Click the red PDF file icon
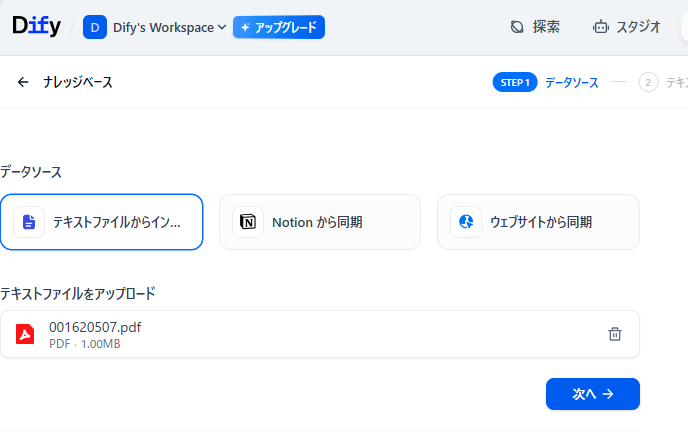 [x=25, y=334]
